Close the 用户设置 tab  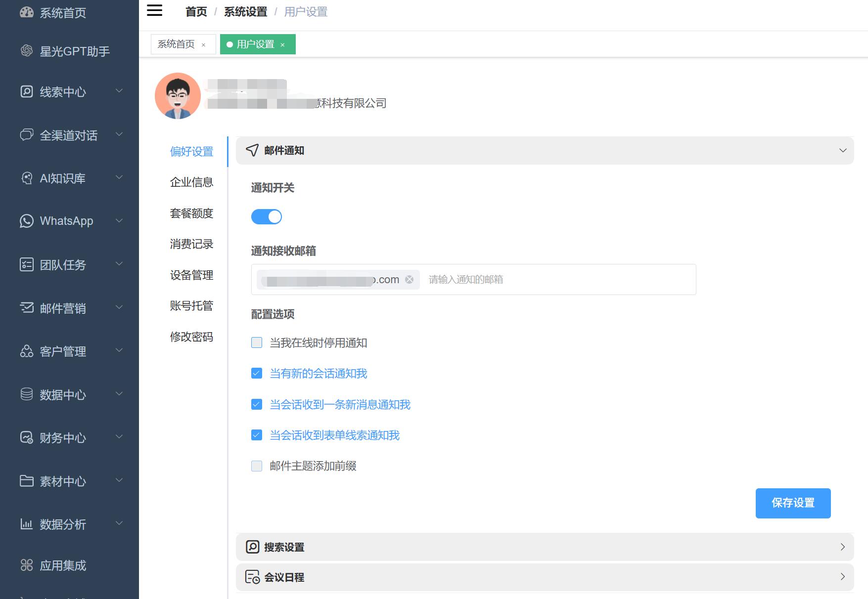pos(283,45)
